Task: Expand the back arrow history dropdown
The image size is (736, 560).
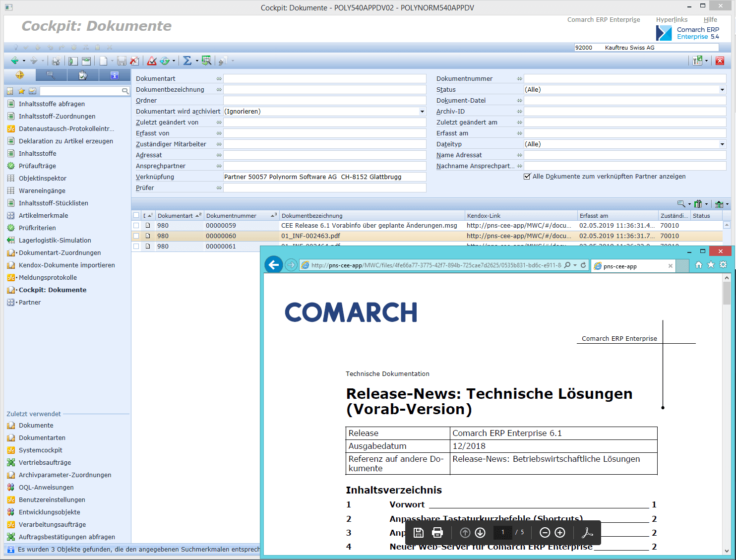Action: coord(24,61)
